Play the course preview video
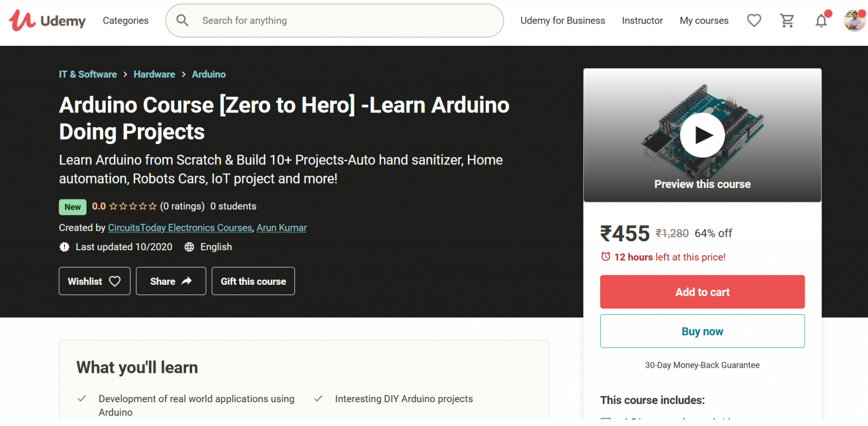The image size is (868, 426). (702, 135)
